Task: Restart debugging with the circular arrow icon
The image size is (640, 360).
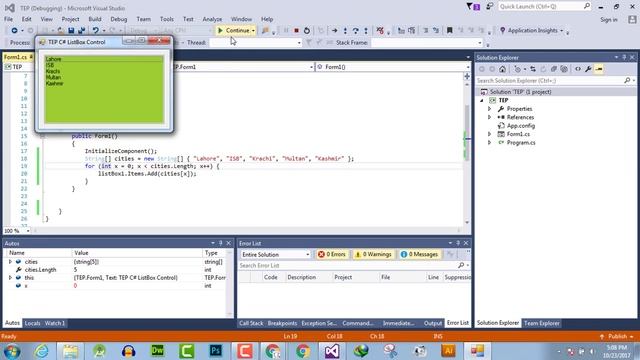Action: (307, 31)
